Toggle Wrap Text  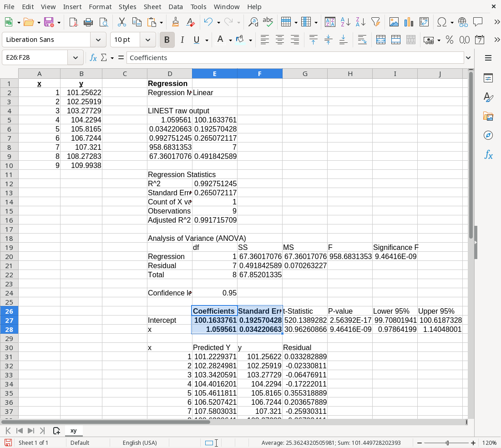pos(362,40)
